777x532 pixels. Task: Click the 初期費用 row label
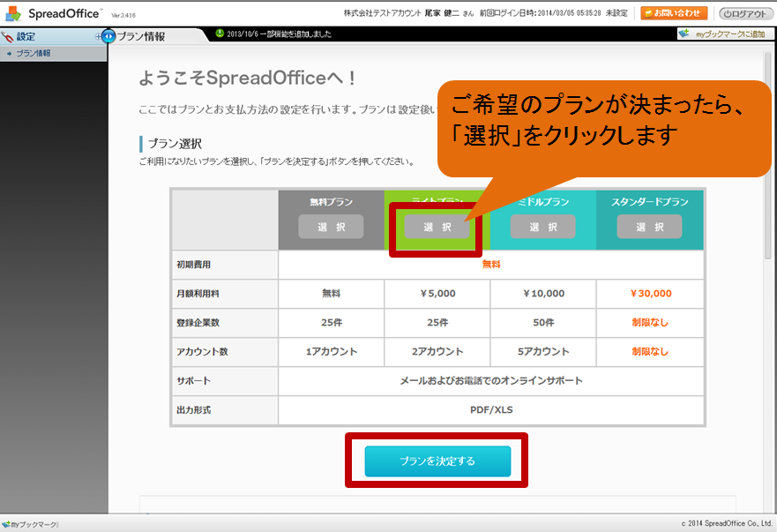[x=194, y=265]
